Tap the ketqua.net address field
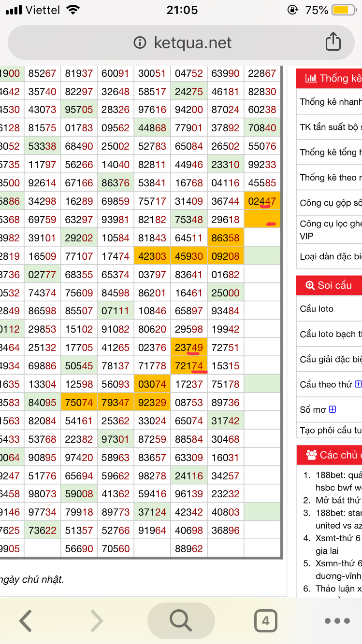Viewport: 362px width, 644px height. coord(192,42)
